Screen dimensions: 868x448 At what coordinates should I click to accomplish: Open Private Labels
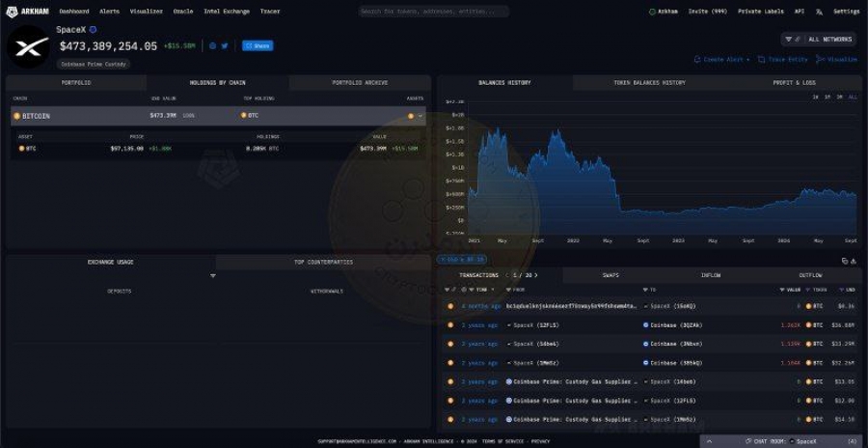point(761,11)
